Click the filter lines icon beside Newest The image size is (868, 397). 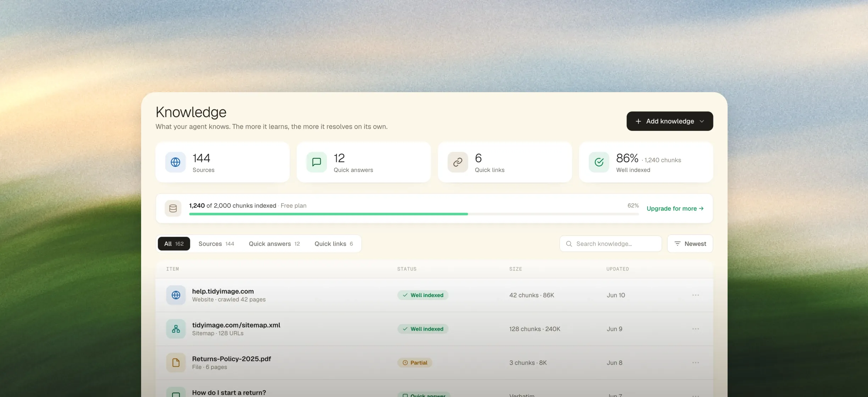[677, 244]
